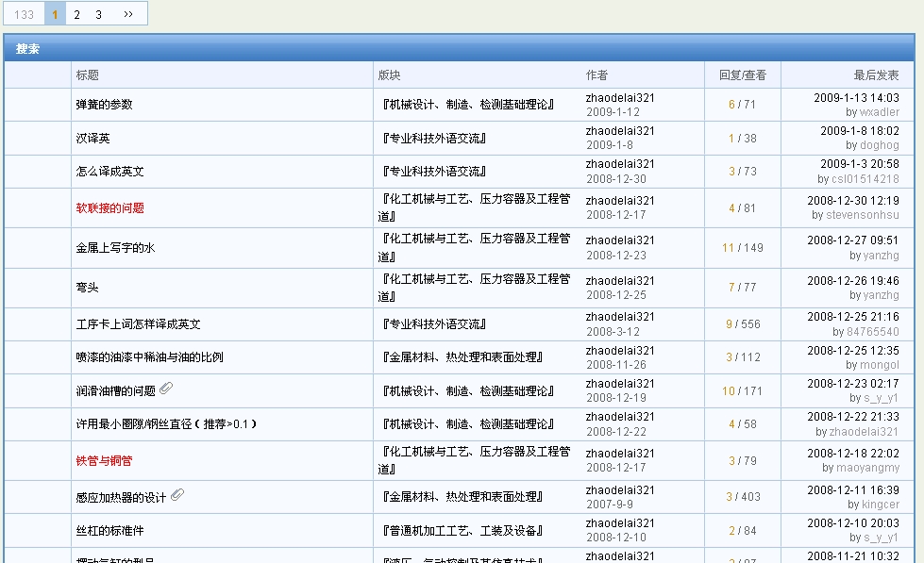Open thread 许用最小圈隙/钢丝直径
The width and height of the screenshot is (924, 563).
[x=166, y=424]
